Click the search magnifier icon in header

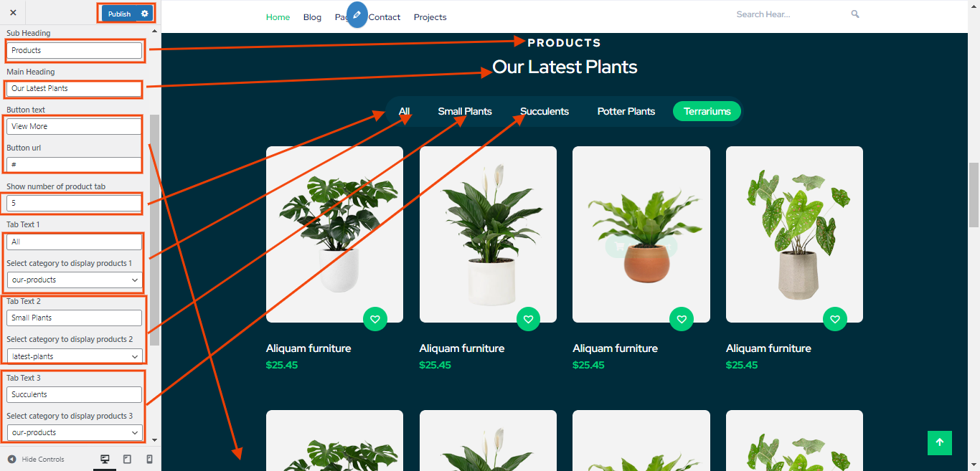(855, 14)
